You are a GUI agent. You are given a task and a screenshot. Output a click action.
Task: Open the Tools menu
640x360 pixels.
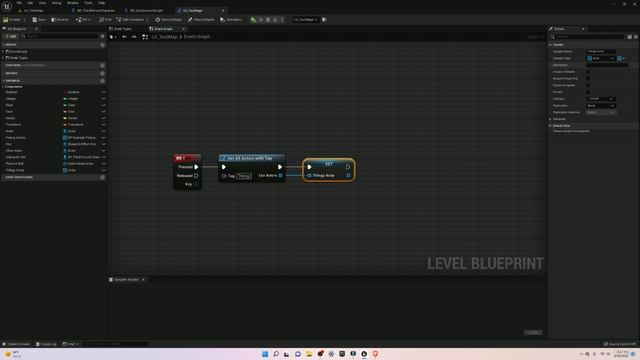pos(88,3)
